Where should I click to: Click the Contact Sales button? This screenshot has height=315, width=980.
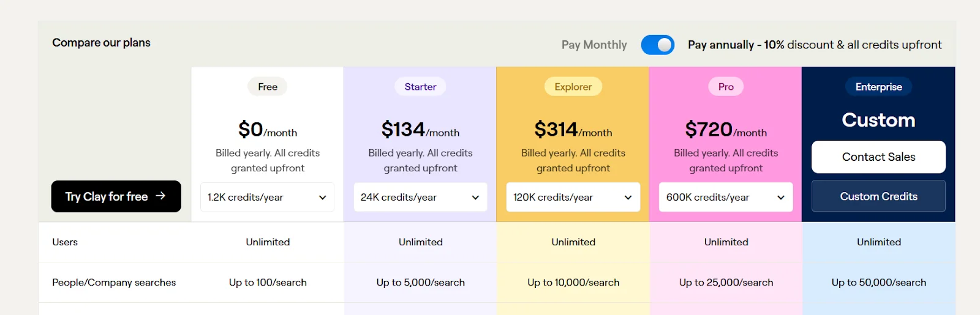(878, 157)
